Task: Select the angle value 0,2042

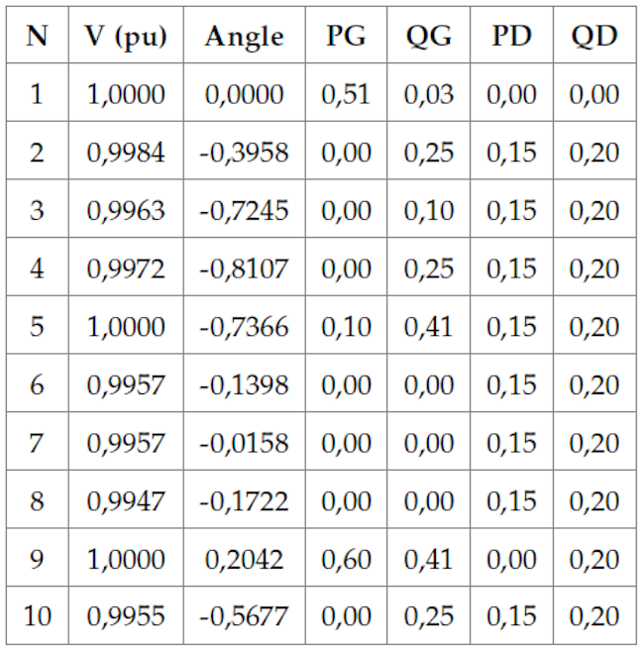Action: click(244, 559)
